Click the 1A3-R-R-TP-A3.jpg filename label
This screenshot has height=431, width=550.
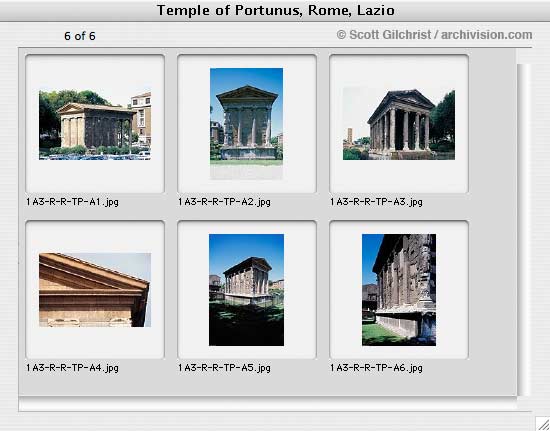coord(376,202)
